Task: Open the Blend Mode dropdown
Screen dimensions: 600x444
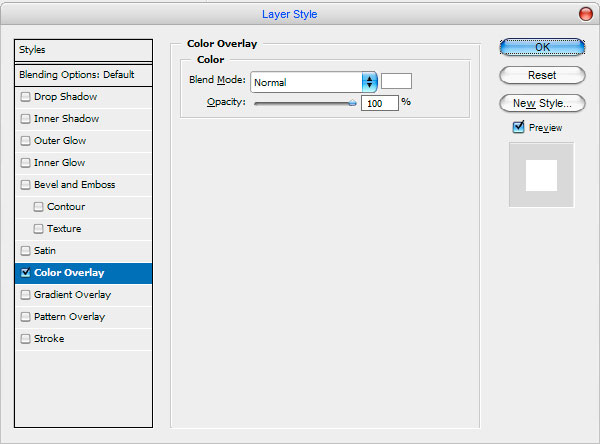Action: [314, 82]
